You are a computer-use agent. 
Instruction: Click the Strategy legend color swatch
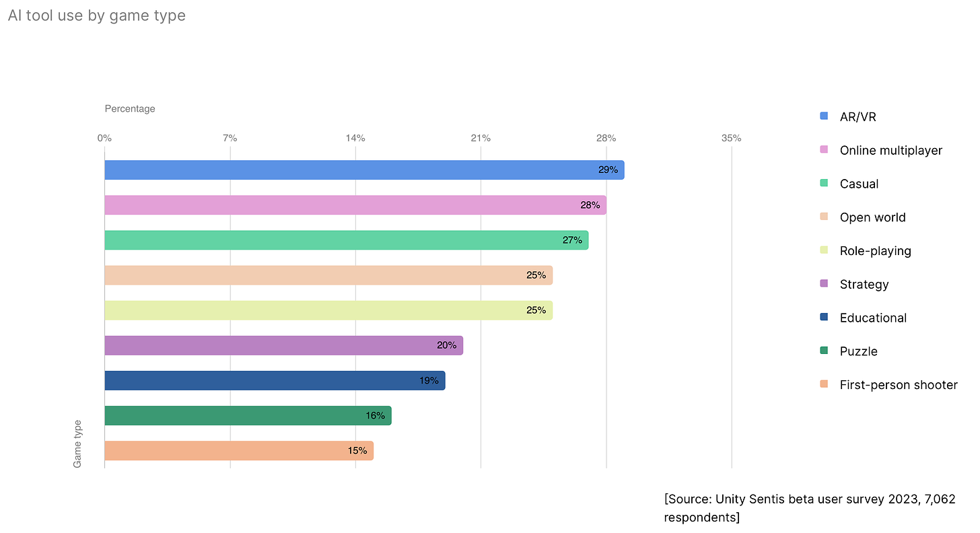[x=824, y=284]
